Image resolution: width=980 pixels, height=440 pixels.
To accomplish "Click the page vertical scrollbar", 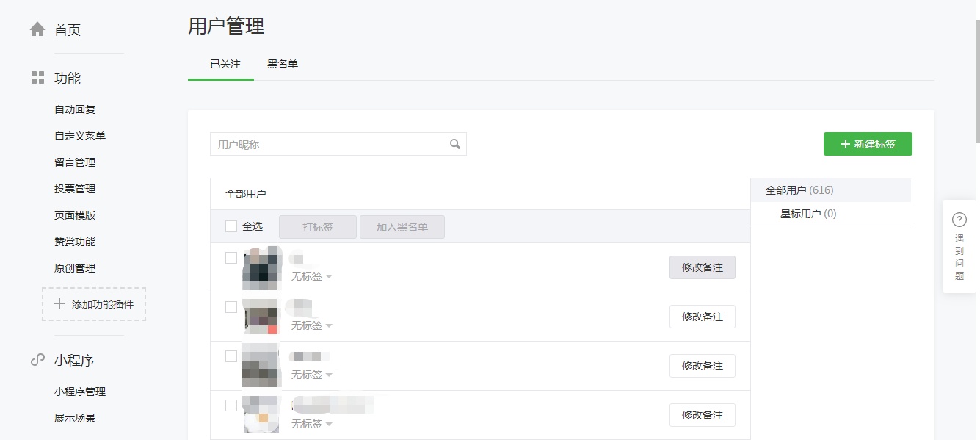I will (976, 81).
